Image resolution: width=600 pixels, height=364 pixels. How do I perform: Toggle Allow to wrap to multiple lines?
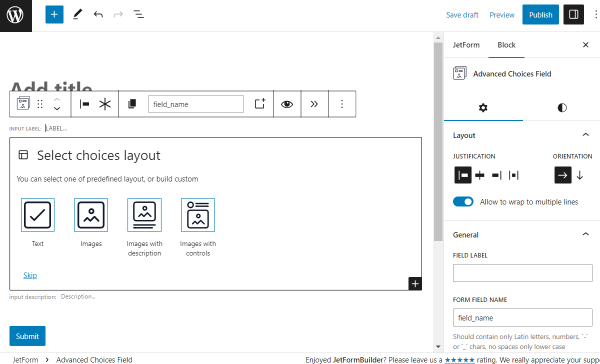point(463,202)
